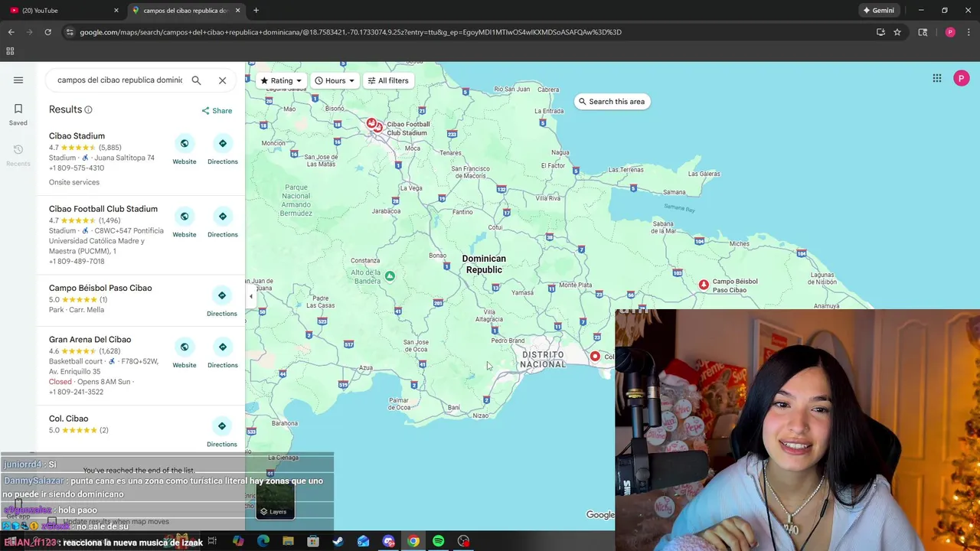View site information icon in address bar
Viewport: 980px width, 551px height.
[x=70, y=32]
